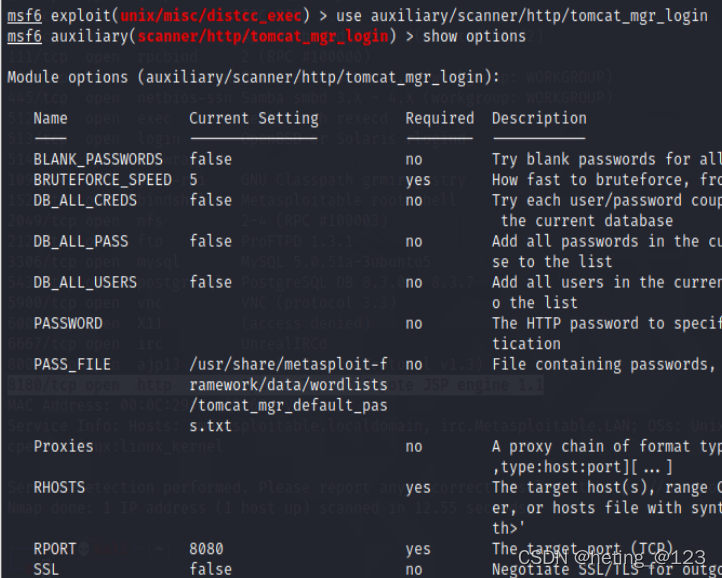The width and height of the screenshot is (722, 578).
Task: Click 'Try blank passwords for all' description
Action: coord(607,159)
